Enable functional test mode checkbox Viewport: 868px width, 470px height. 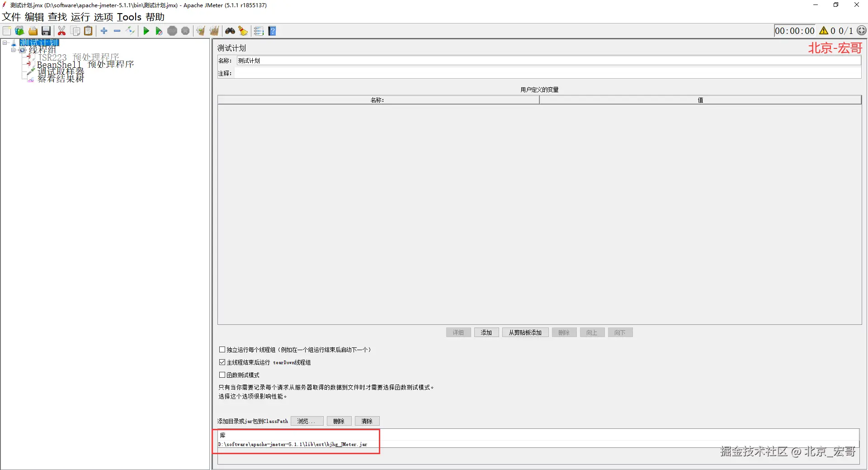[x=222, y=375]
